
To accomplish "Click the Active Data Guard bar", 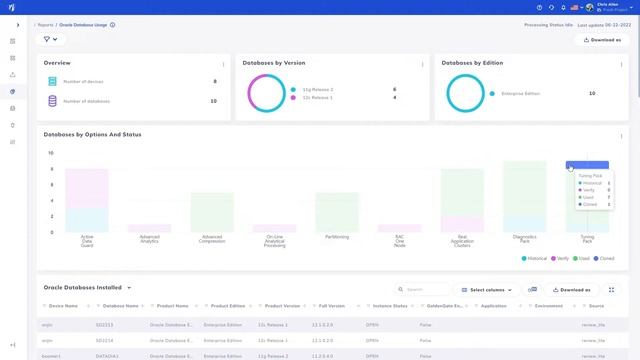I will pyautogui.click(x=87, y=200).
